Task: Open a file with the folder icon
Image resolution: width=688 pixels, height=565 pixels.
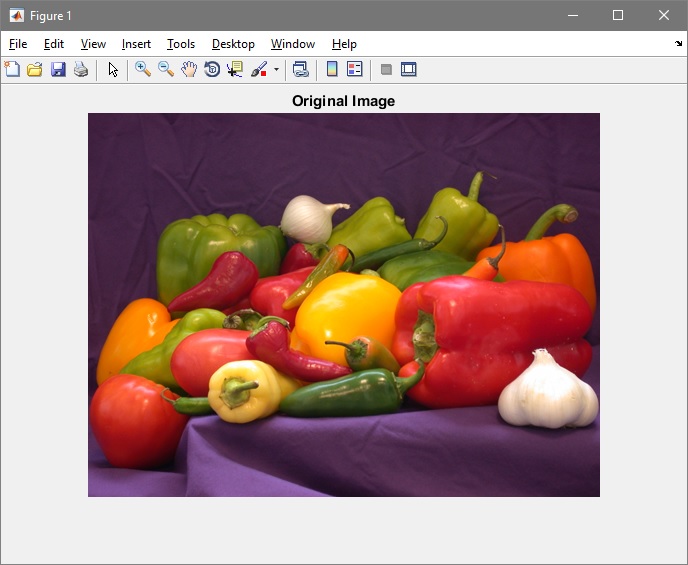Action: (x=35, y=69)
